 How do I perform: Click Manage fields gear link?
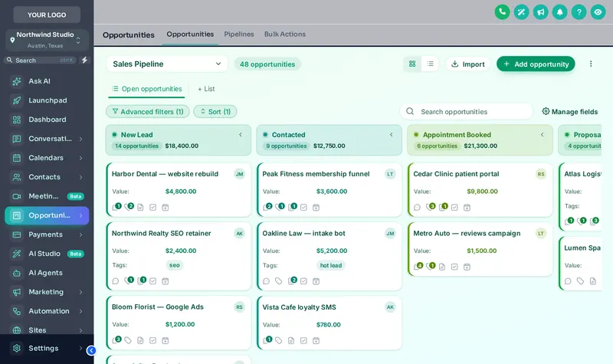pos(569,111)
